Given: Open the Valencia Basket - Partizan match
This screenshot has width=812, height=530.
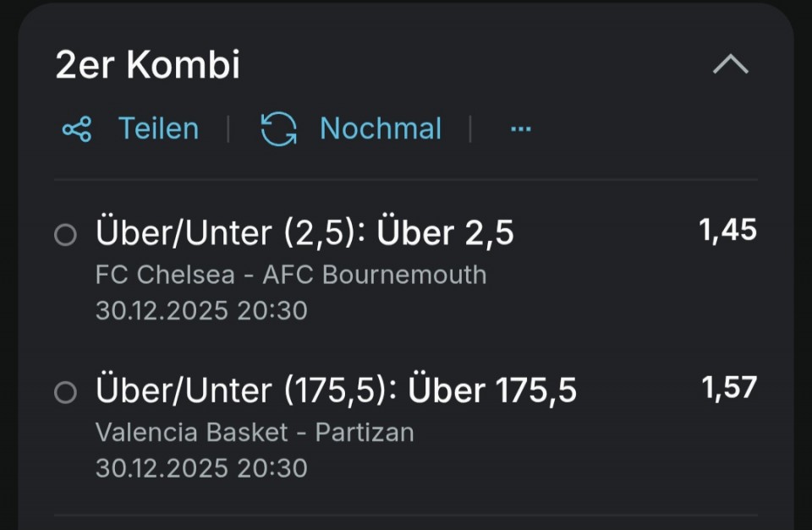Looking at the screenshot, I should point(255,433).
